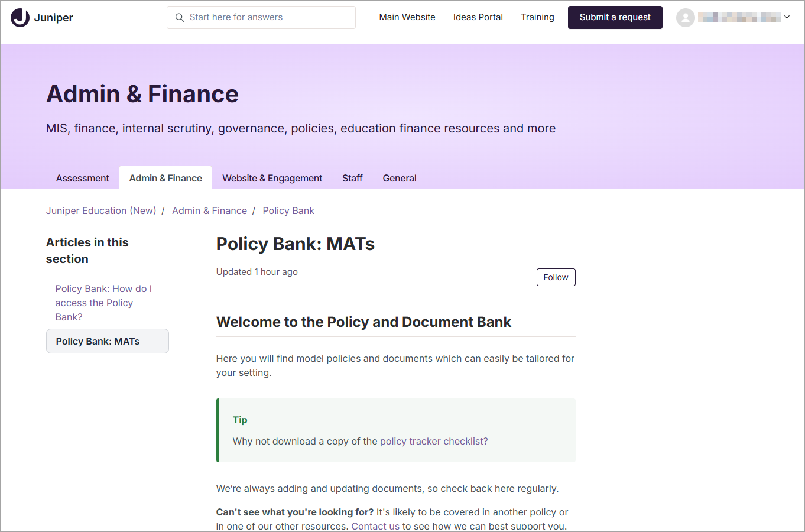805x532 pixels.
Task: Click the Submit a request button
Action: click(x=615, y=17)
